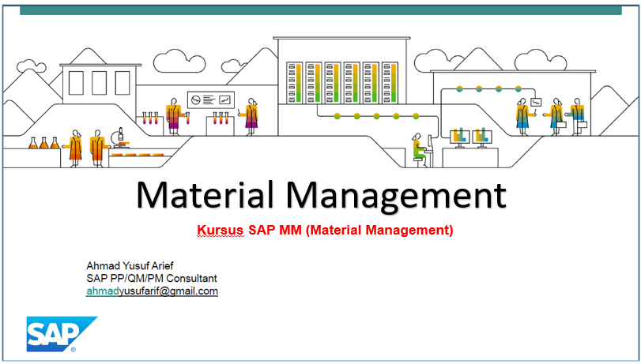Select the factory illustration banner image
The width and height of the screenshot is (641, 364).
(321, 102)
